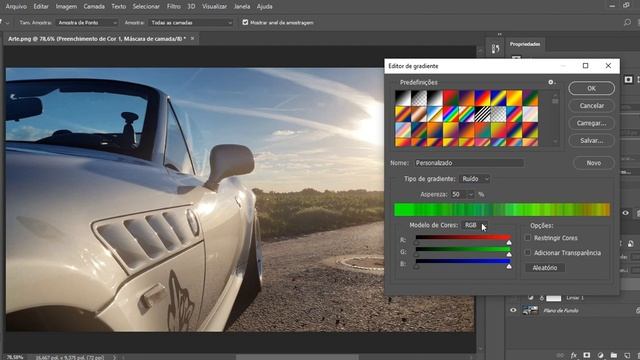The width and height of the screenshot is (640, 360).
Task: Confirm gradient with OK button
Action: pos(591,88)
